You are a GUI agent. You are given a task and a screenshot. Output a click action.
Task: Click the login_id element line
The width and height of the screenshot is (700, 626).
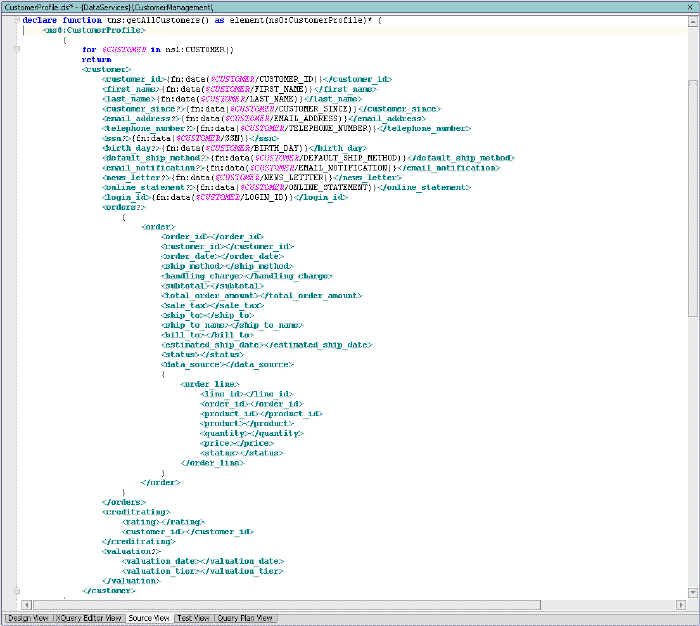click(x=225, y=197)
